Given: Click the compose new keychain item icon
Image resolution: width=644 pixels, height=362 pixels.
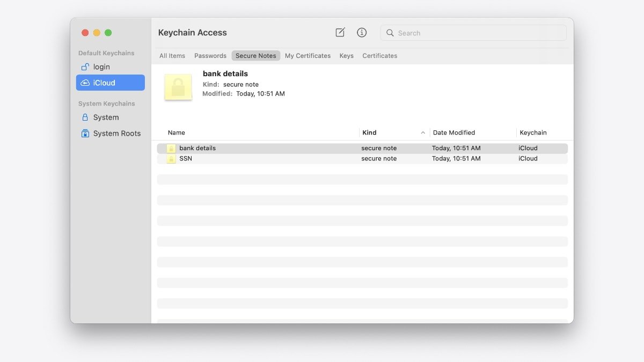Looking at the screenshot, I should (340, 33).
